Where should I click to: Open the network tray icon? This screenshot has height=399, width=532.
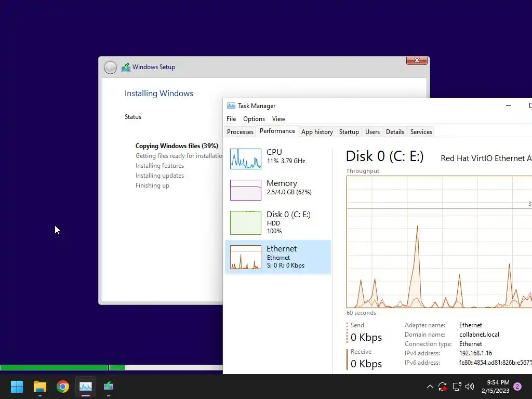pos(457,387)
